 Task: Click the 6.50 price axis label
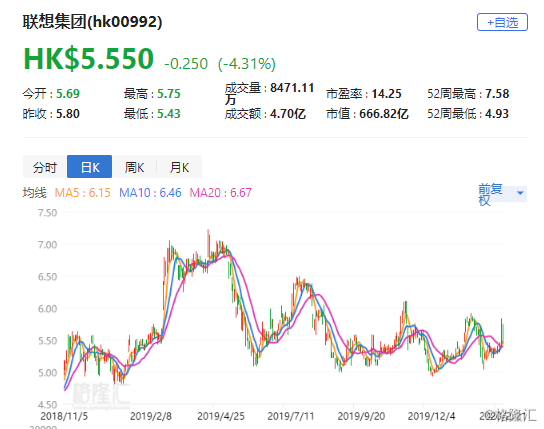click(x=48, y=277)
